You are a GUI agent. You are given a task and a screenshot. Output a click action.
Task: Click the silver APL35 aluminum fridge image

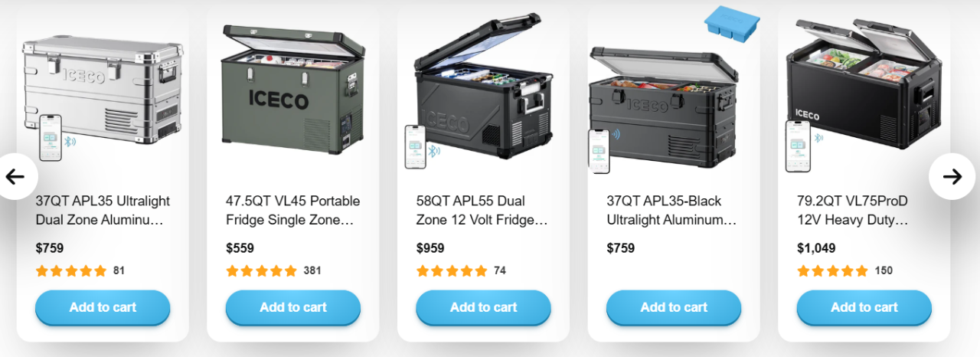tap(102, 89)
